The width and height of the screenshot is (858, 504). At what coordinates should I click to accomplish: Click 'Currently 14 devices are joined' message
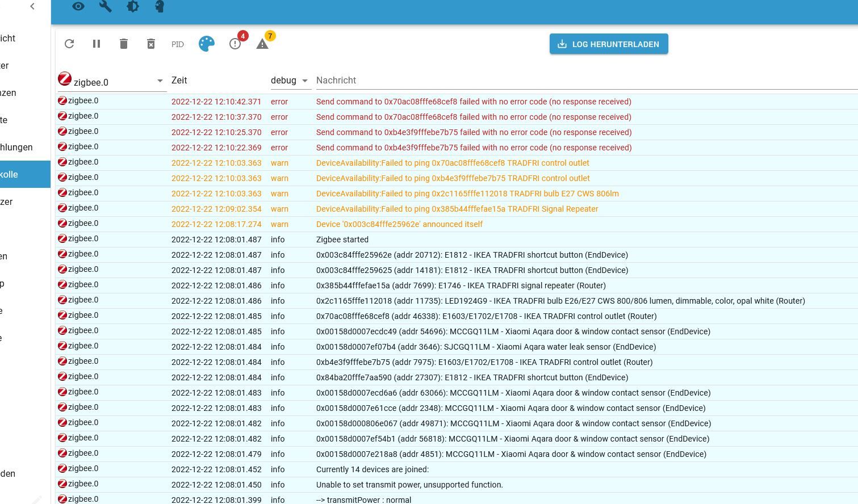373,469
